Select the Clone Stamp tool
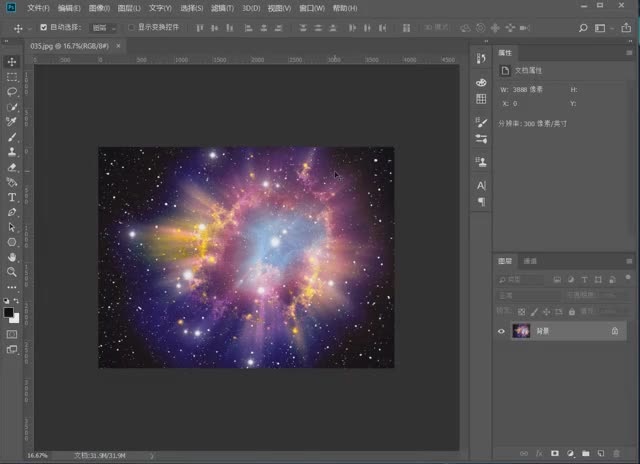 click(12, 152)
